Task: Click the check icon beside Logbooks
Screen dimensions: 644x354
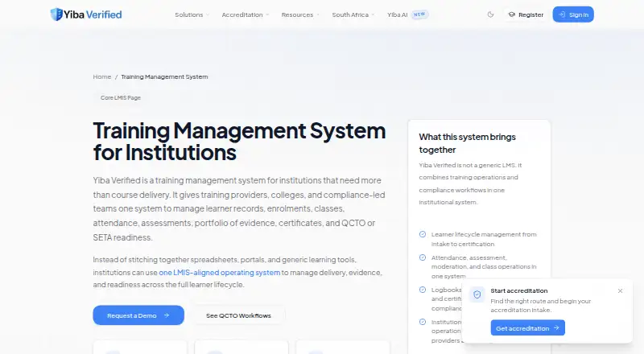Action: pos(422,290)
